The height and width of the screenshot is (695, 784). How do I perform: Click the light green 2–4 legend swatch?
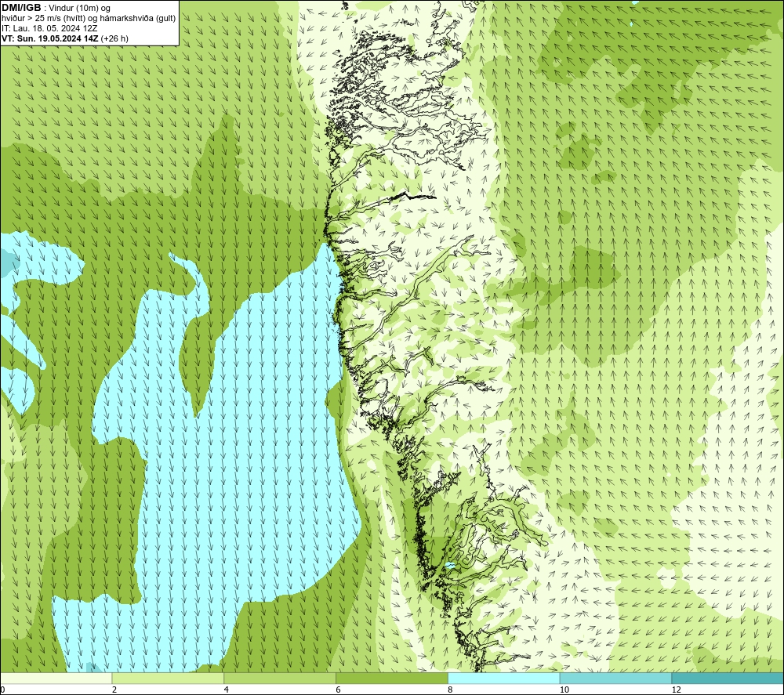168,679
